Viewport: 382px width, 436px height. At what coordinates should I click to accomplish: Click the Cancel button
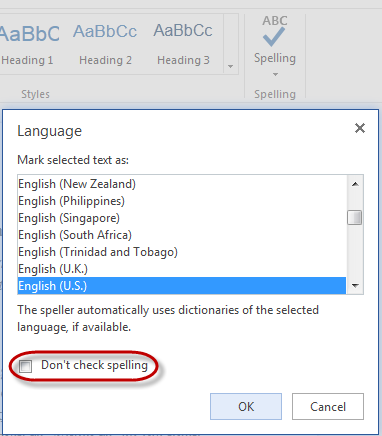pos(328,406)
